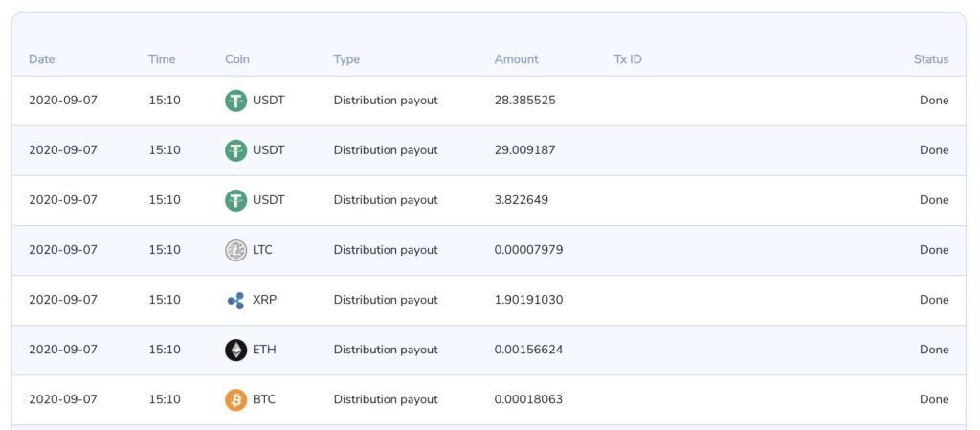Click the 1.90191030 XRP amount
Screen dimensions: 980x430
528,300
